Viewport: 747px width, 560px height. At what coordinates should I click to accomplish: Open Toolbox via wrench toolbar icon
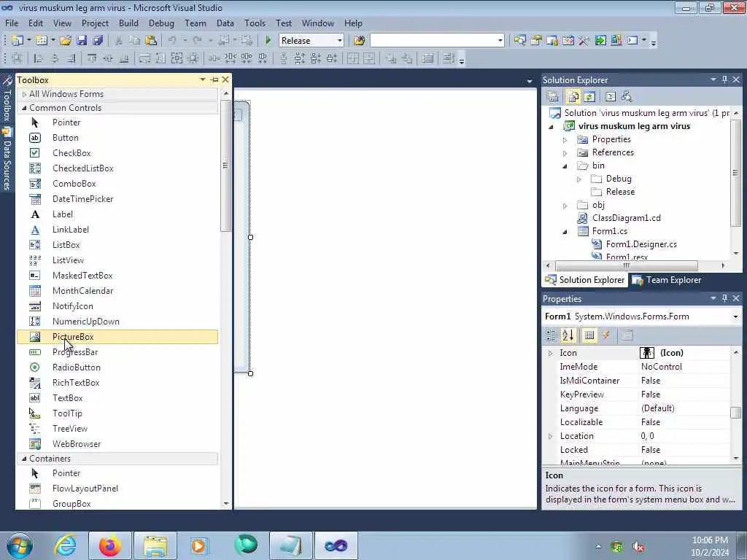coord(584,41)
